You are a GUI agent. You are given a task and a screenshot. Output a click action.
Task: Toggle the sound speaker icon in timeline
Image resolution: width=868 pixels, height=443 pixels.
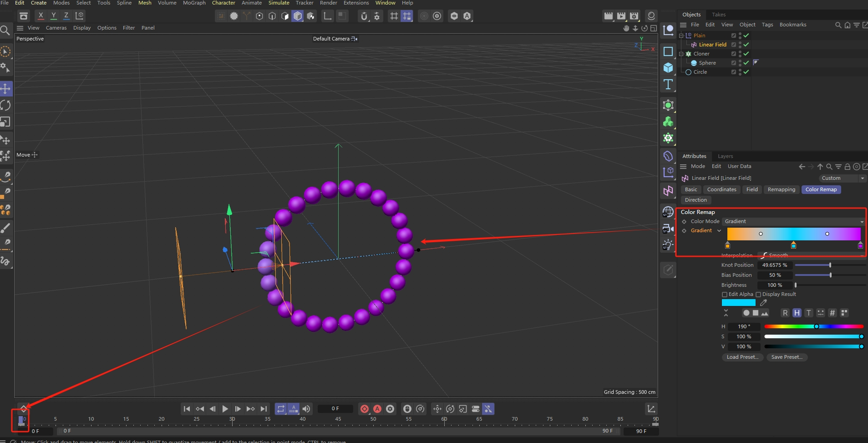[x=306, y=409]
